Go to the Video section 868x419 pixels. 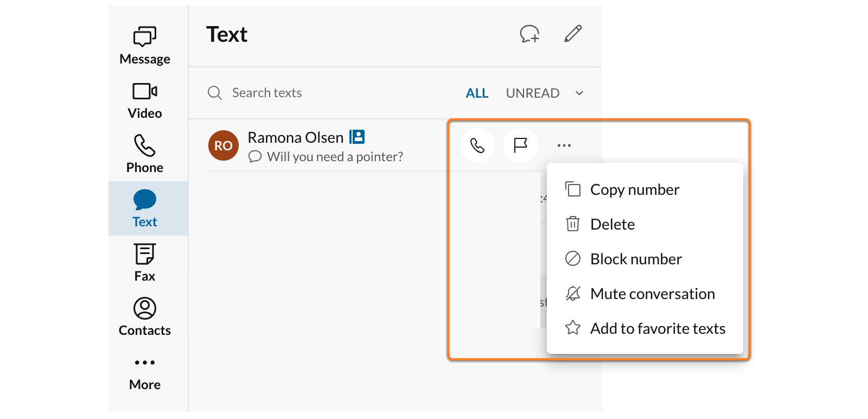[145, 100]
